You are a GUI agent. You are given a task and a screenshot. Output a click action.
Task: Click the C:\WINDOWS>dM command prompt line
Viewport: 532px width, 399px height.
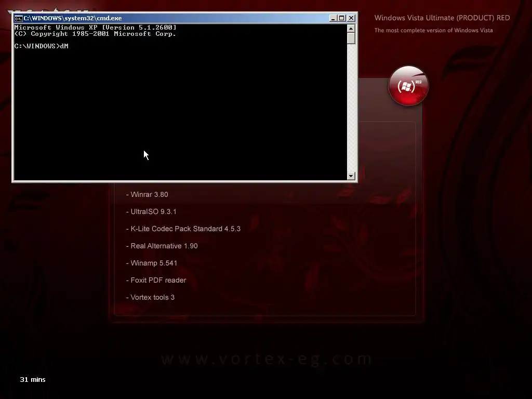(42, 46)
